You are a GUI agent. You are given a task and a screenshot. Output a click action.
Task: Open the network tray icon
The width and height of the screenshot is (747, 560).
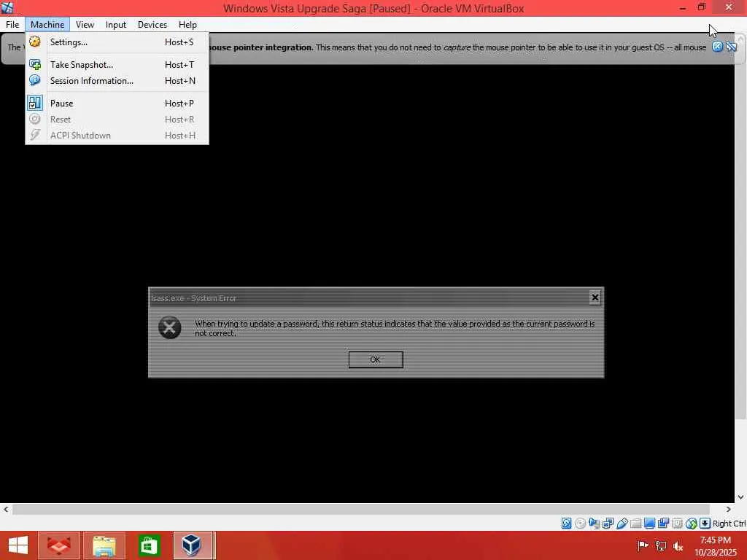coord(660,545)
